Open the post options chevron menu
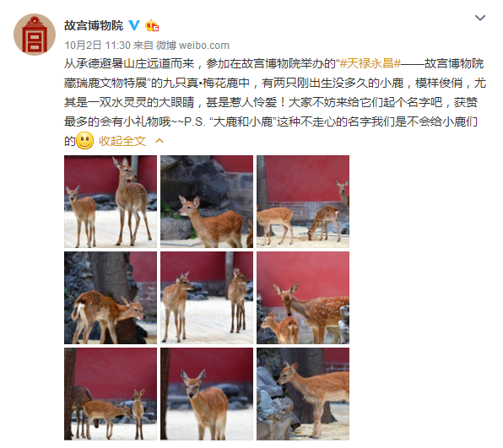The image size is (503, 448). point(480,18)
